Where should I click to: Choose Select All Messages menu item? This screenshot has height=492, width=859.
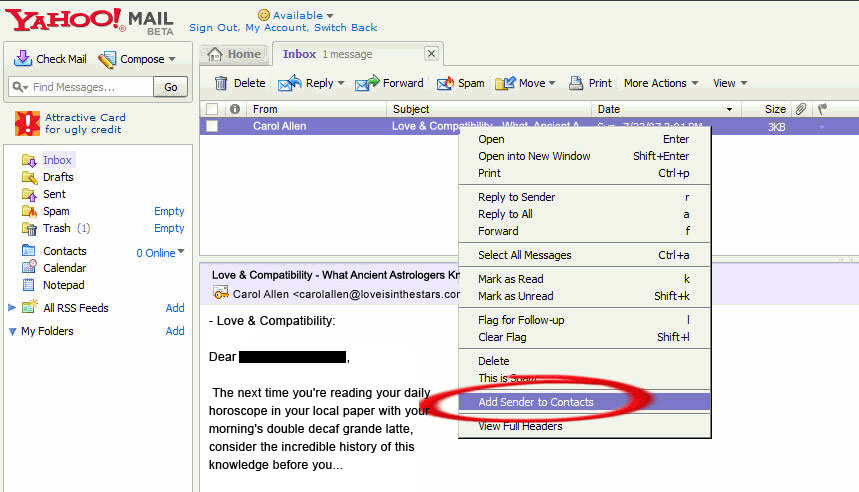click(584, 255)
